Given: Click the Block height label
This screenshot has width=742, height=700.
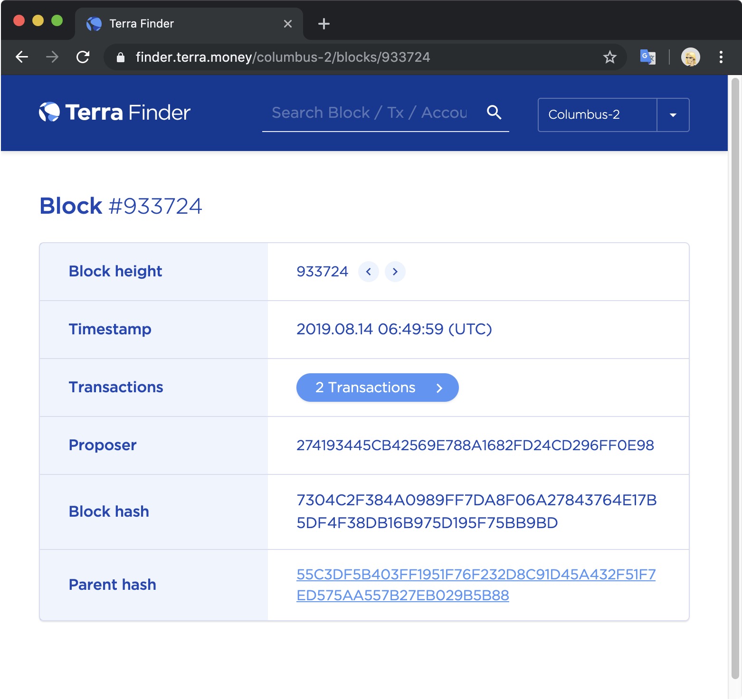Looking at the screenshot, I should click(115, 271).
